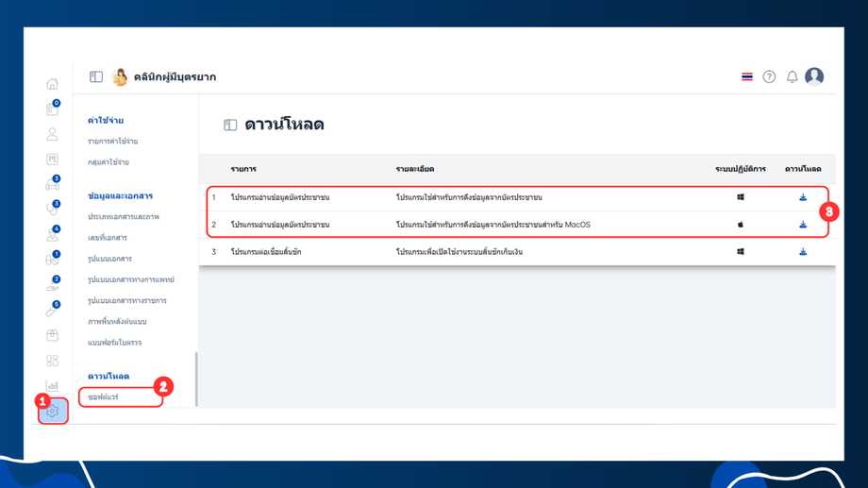Open the user profile avatar
Viewport: 868px width, 488px height.
point(814,76)
